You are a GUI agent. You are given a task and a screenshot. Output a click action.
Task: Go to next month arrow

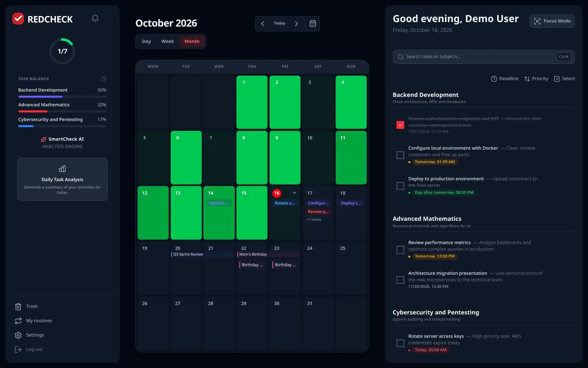tap(296, 24)
